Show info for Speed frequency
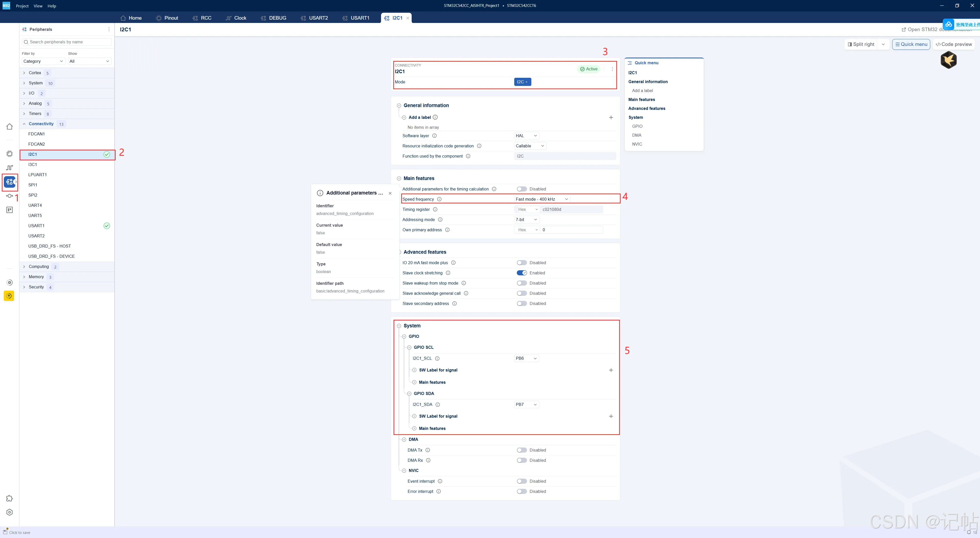This screenshot has height=538, width=980. tap(439, 199)
